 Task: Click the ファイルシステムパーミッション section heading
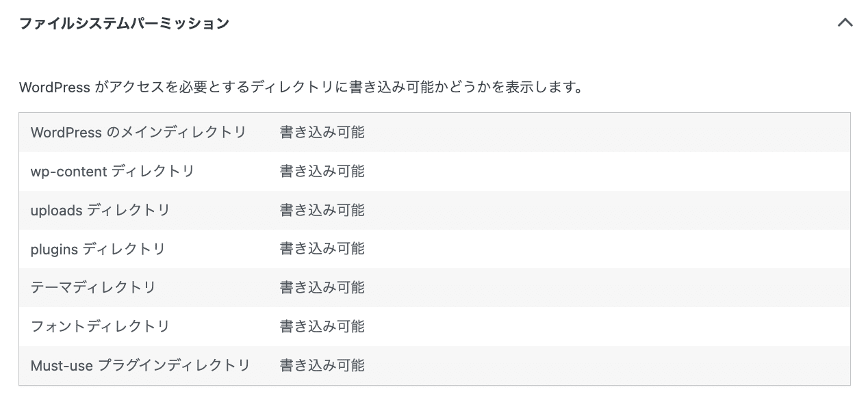pos(123,23)
